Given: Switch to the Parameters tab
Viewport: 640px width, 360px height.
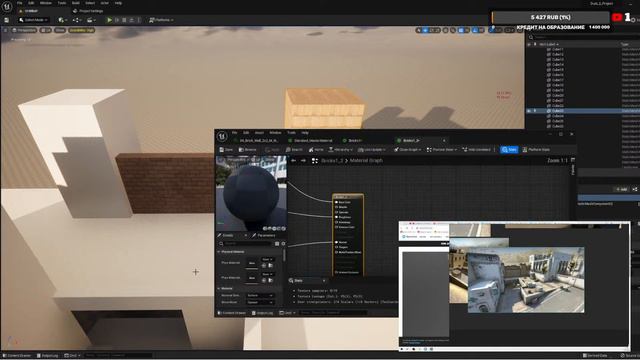Looking at the screenshot, I should (x=264, y=236).
